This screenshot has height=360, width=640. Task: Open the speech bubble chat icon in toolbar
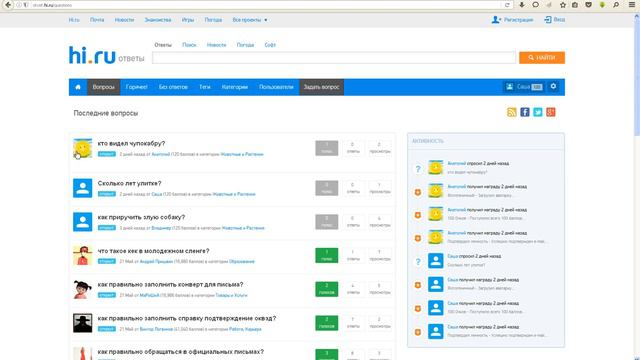coord(536,5)
